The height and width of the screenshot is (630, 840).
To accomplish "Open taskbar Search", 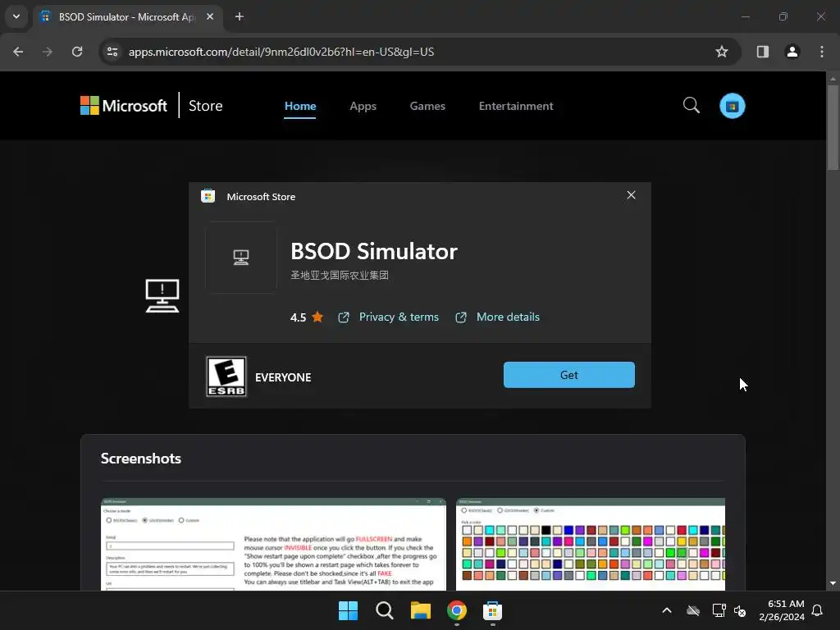I will click(384, 610).
